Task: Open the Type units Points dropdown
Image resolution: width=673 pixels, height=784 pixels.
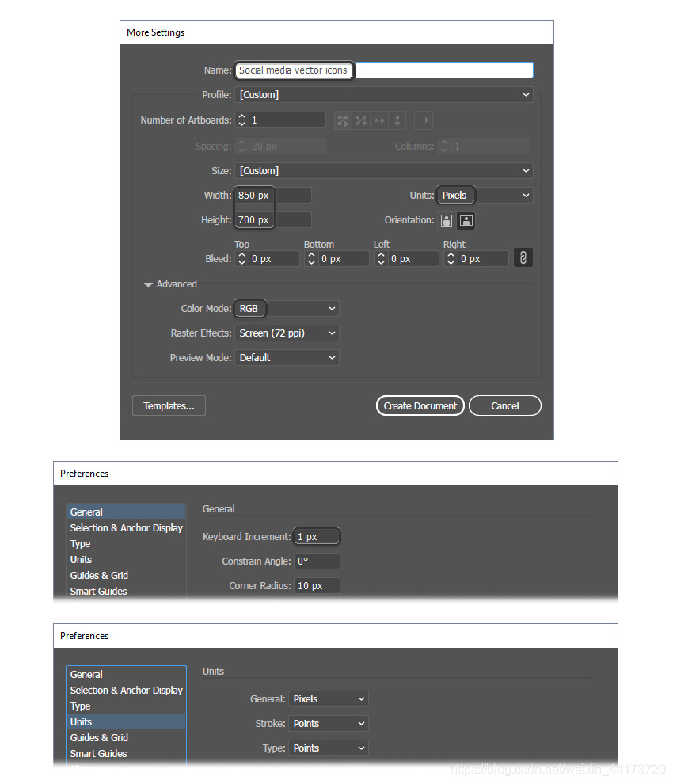Action: pyautogui.click(x=328, y=748)
